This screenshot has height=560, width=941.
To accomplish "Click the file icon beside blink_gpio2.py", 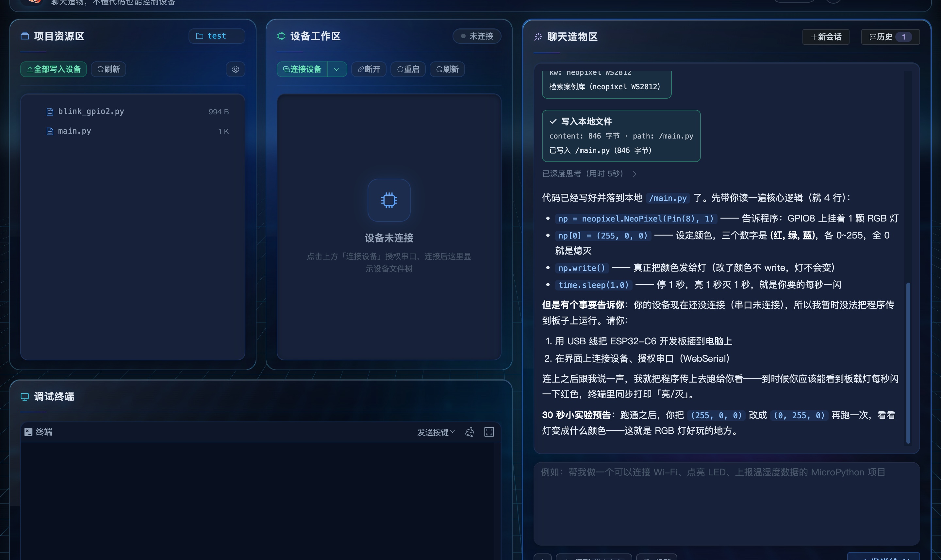I will [x=49, y=112].
